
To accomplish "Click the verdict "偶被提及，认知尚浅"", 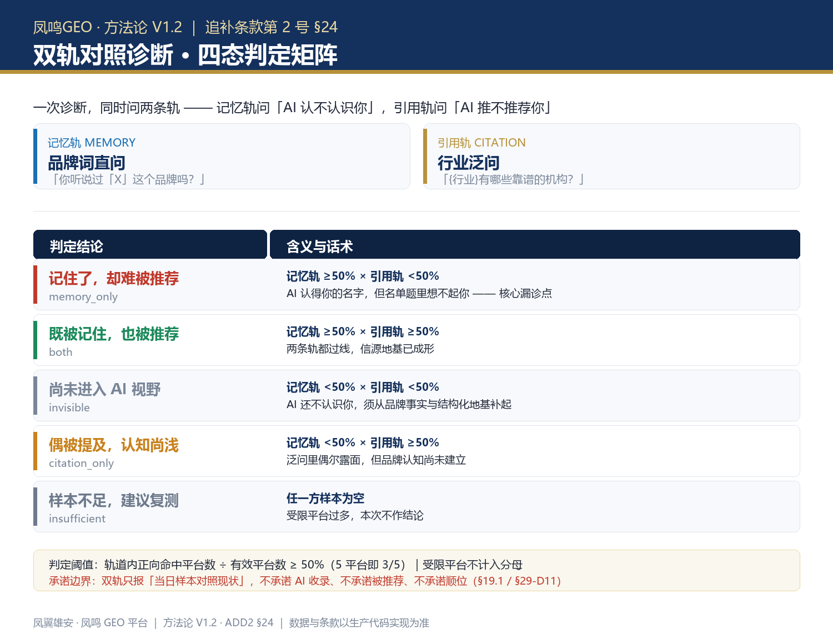I will coord(114,445).
